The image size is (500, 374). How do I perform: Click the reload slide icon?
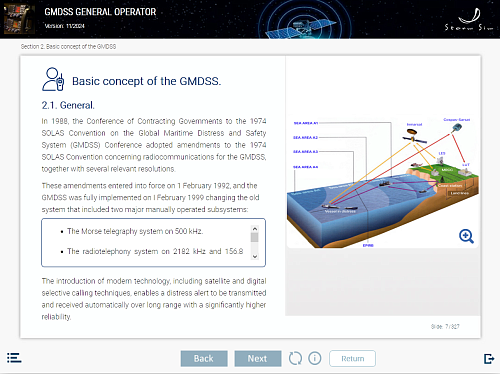295,358
